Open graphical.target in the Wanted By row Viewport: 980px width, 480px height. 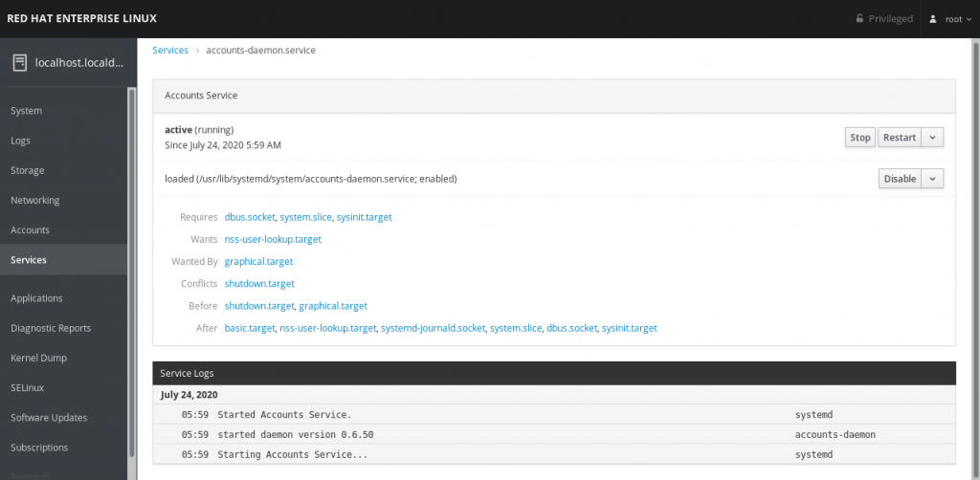coord(258,261)
